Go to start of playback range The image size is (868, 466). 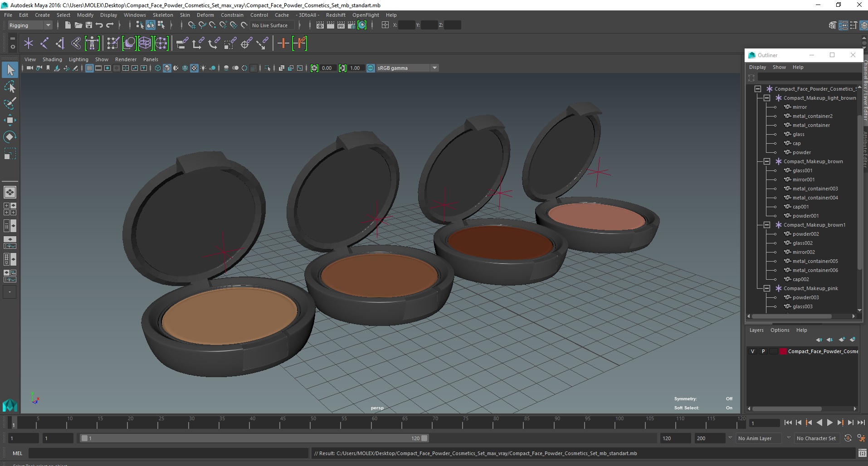pyautogui.click(x=788, y=422)
